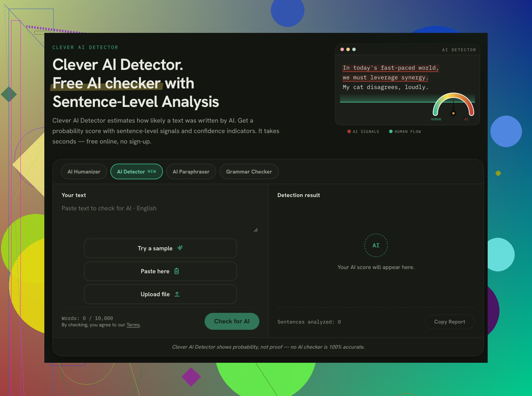Click the clipboard icon on Paste here
This screenshot has width=532, height=396.
tap(177, 271)
